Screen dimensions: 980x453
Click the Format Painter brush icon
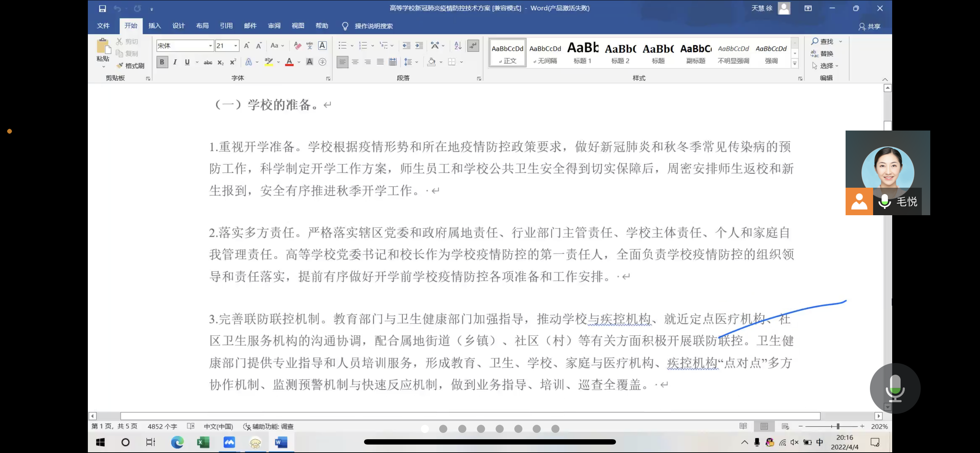pyautogui.click(x=120, y=66)
